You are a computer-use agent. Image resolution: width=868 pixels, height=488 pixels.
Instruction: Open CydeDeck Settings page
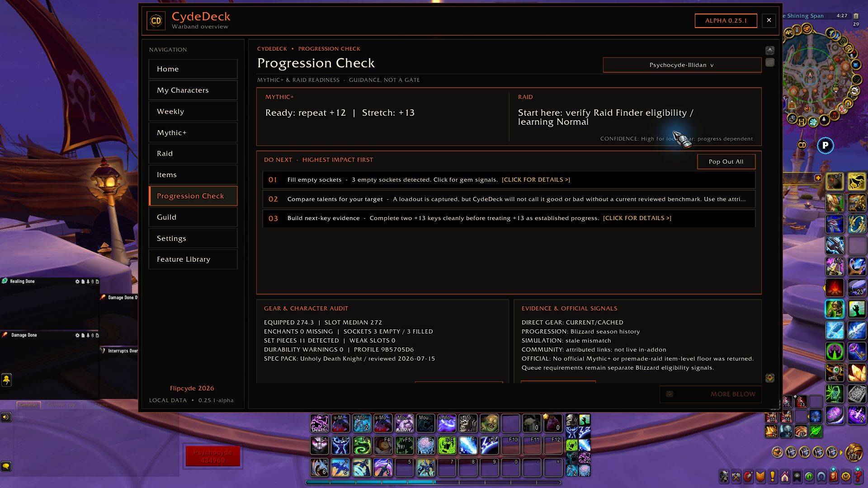[x=193, y=239]
